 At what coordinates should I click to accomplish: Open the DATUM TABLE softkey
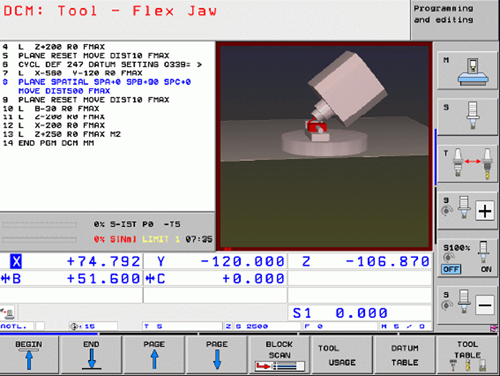(x=405, y=355)
